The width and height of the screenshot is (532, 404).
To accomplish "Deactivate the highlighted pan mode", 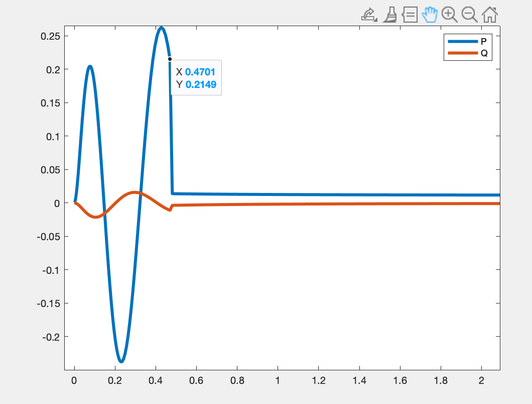I will point(430,14).
